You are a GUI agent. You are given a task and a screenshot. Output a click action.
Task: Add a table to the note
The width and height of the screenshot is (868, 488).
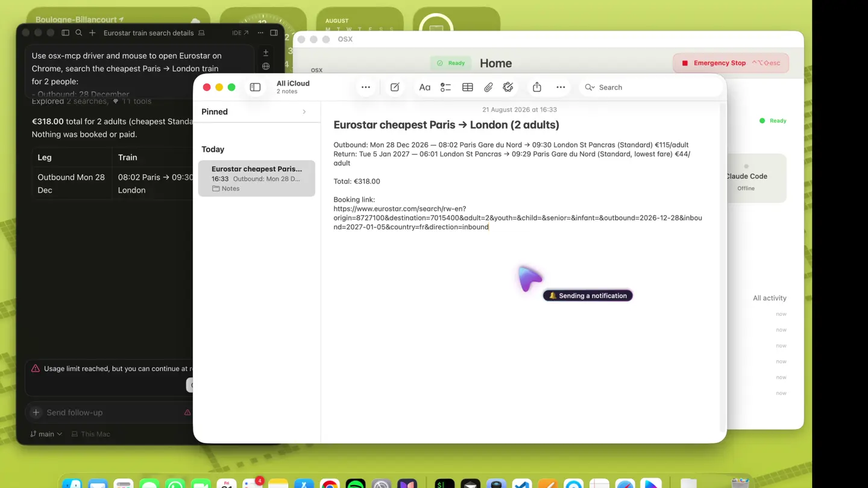467,87
